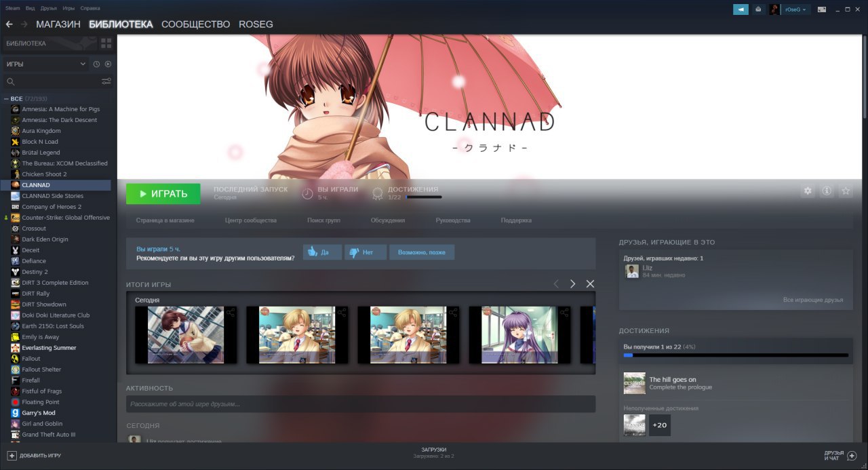Image resolution: width=868 pixels, height=470 pixels.
Task: Open БИБЛИОТЕКА main tab
Action: click(x=121, y=24)
